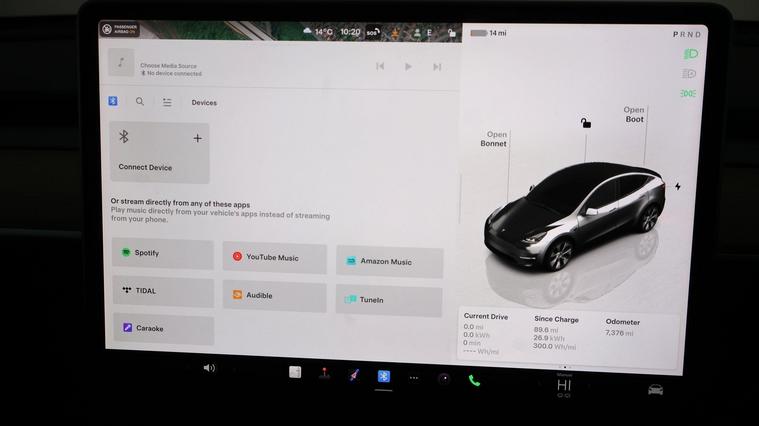Open the car controls icon at bottom right

point(655,390)
